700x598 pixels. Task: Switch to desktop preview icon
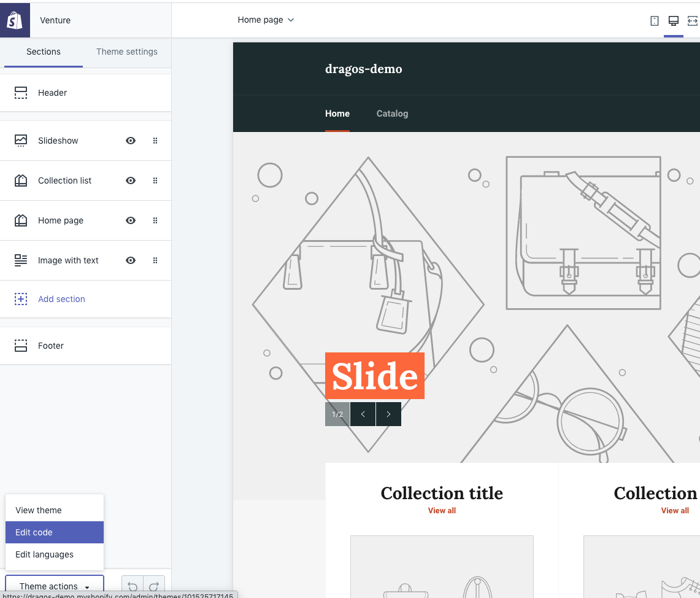tap(674, 21)
